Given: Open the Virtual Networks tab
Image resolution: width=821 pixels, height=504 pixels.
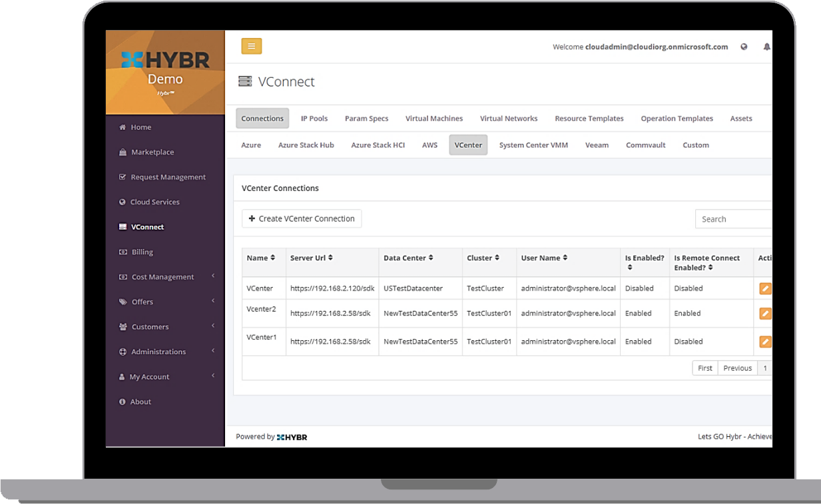Looking at the screenshot, I should coord(509,119).
